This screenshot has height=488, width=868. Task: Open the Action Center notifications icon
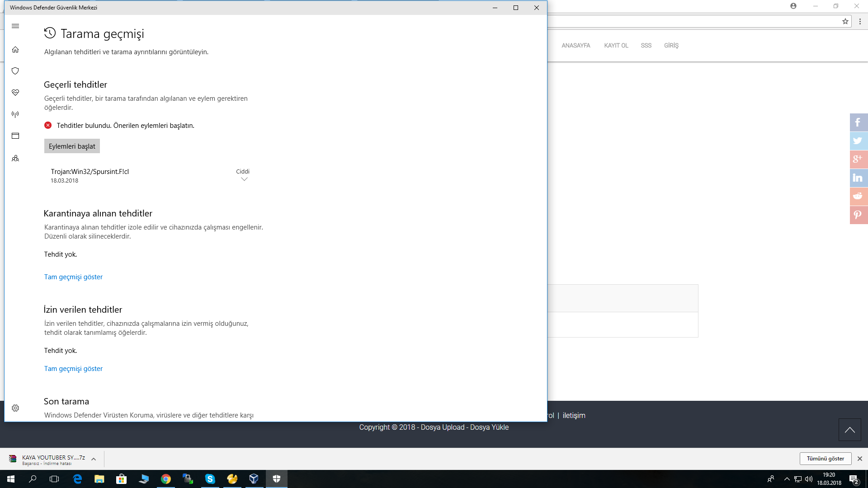coord(854,479)
